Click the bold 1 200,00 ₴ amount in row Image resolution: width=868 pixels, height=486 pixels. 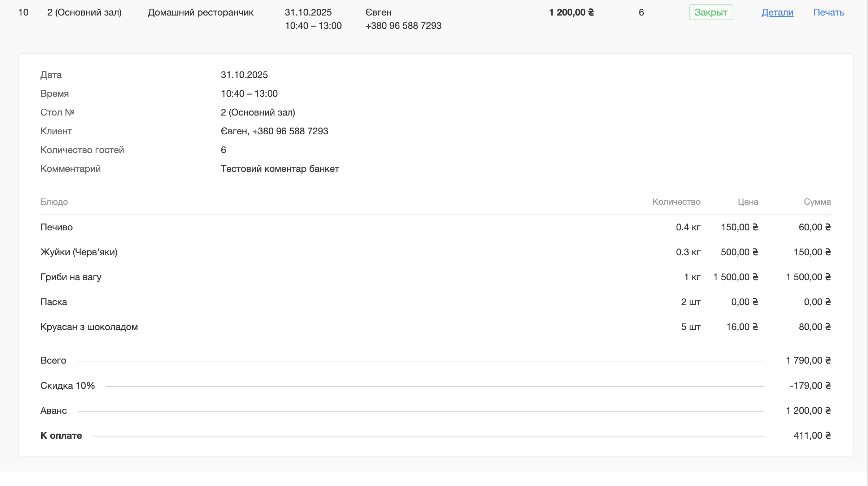pos(571,12)
